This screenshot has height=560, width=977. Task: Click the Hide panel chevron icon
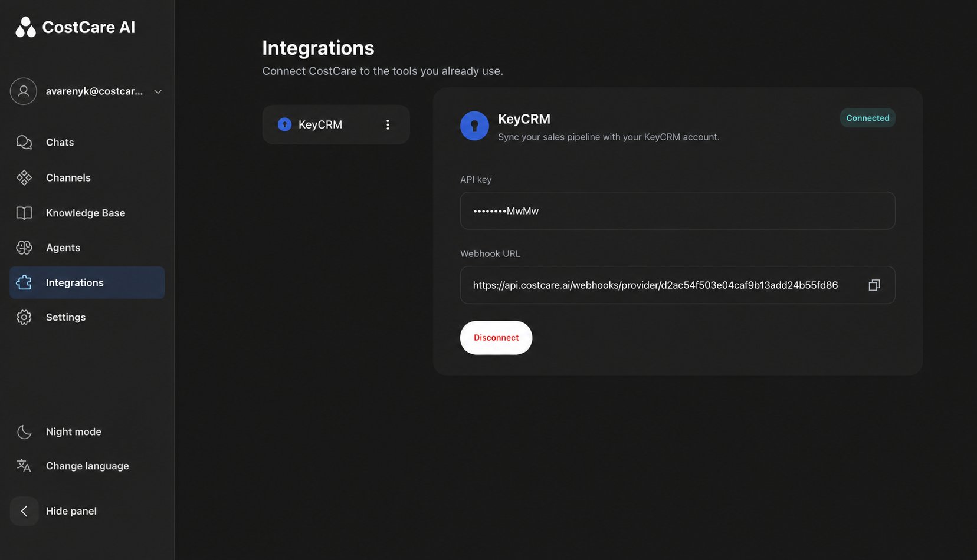pyautogui.click(x=24, y=511)
